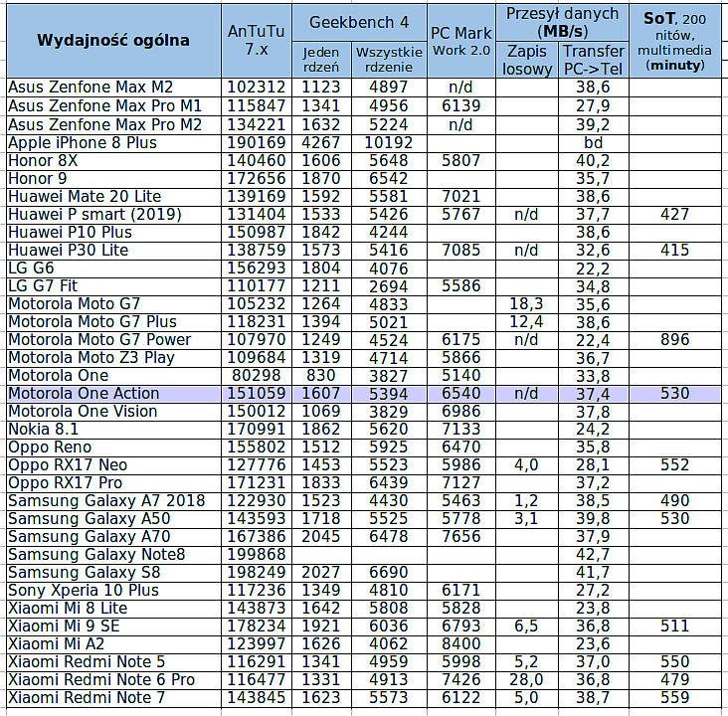Click the 'Przesył danych (MB/s)' header cell
728x716 pixels.
click(x=562, y=22)
